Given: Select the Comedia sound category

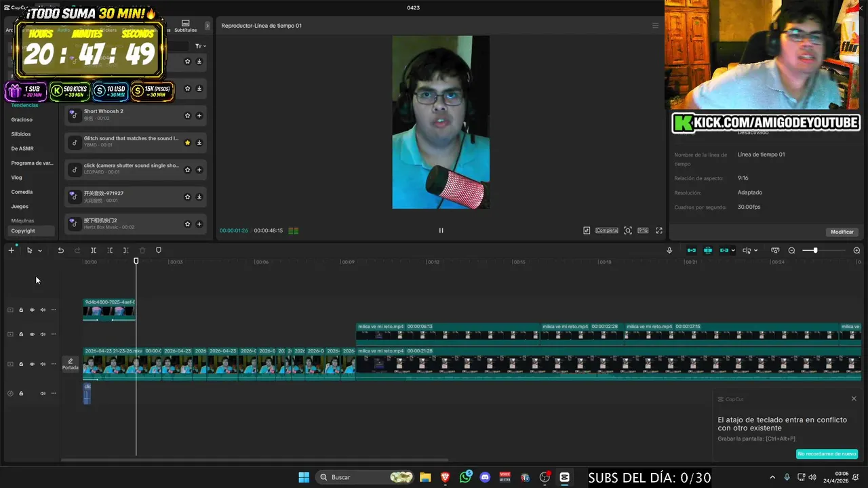Looking at the screenshot, I should [22, 192].
